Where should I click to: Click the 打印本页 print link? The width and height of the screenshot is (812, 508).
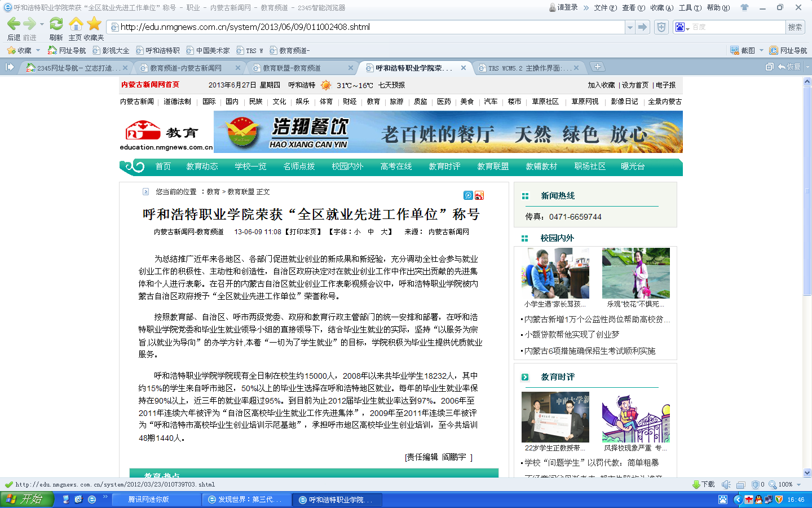pos(303,232)
